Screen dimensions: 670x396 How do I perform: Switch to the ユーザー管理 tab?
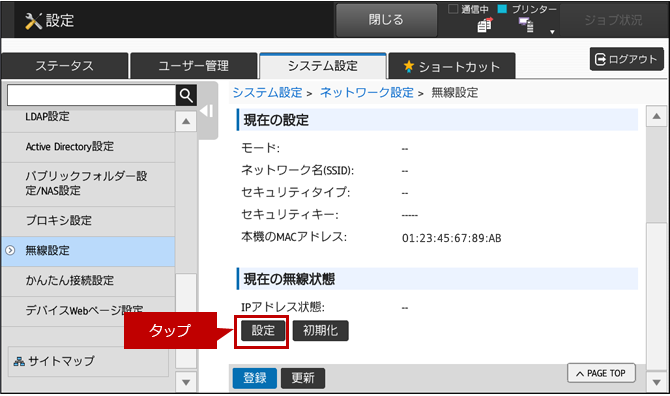coord(194,66)
